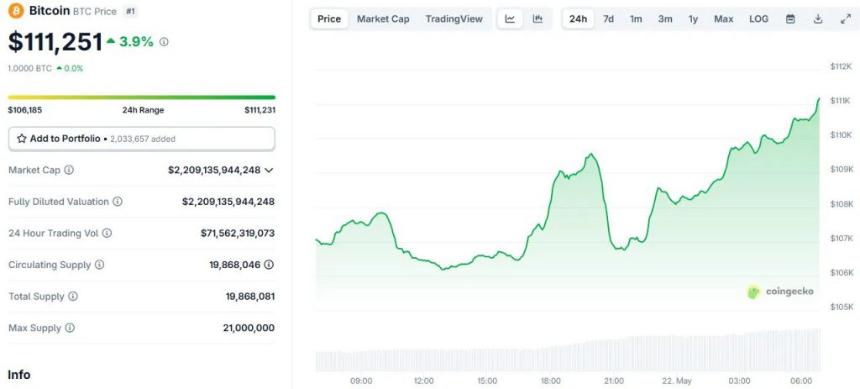Select the Market Cap chart tab
This screenshot has width=860, height=389.
coord(383,19)
